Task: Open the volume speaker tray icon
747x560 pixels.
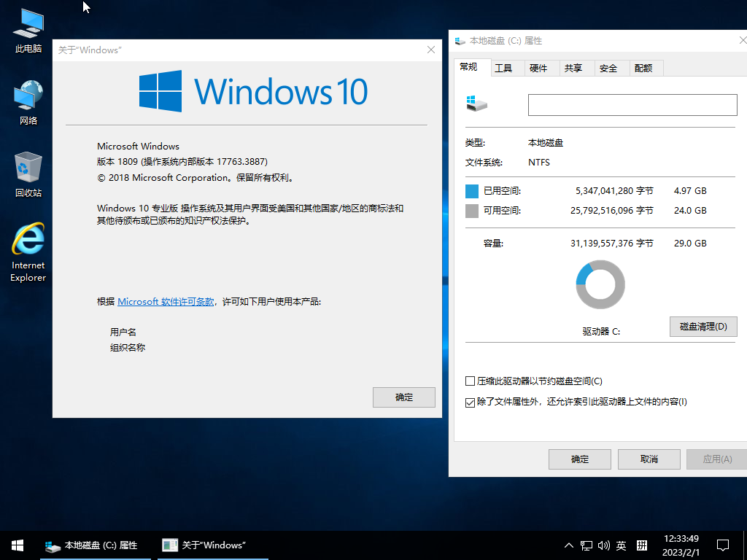Action: tap(603, 545)
